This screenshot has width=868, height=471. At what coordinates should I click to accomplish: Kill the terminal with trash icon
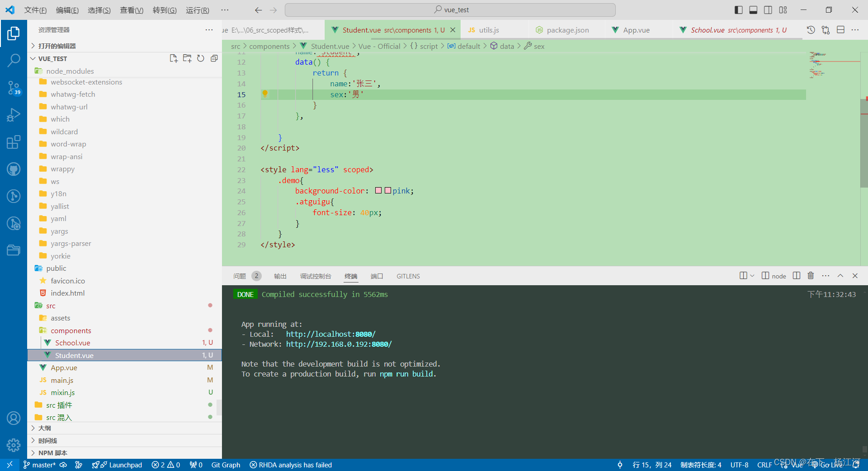(x=811, y=276)
